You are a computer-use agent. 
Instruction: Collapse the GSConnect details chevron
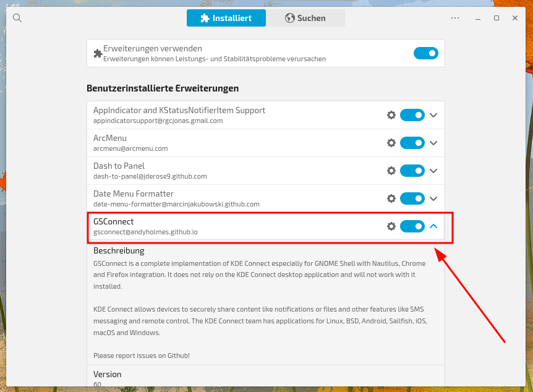433,226
